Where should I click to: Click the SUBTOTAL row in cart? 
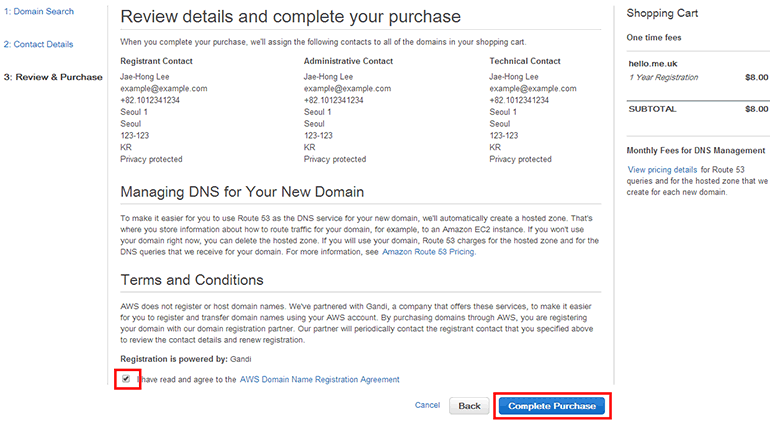[697, 109]
